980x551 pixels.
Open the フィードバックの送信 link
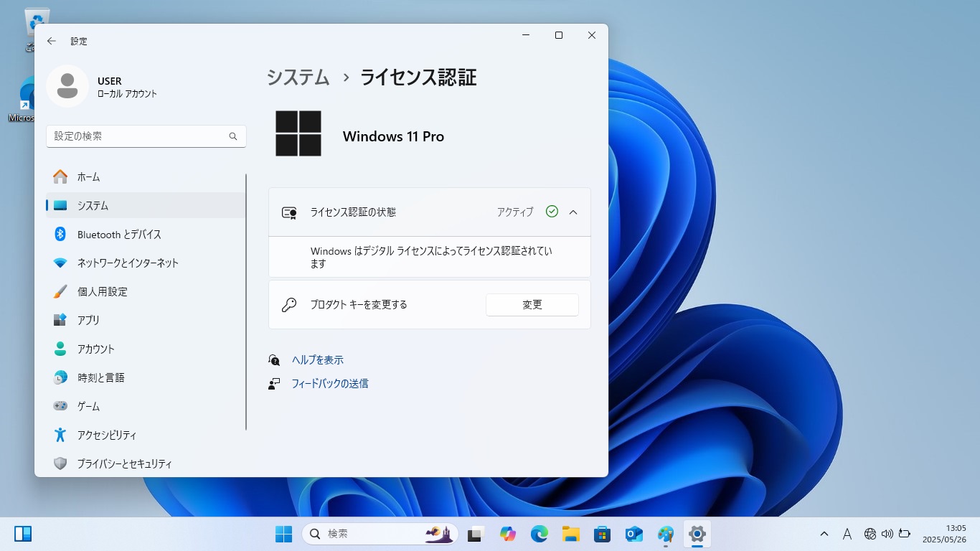click(x=330, y=384)
